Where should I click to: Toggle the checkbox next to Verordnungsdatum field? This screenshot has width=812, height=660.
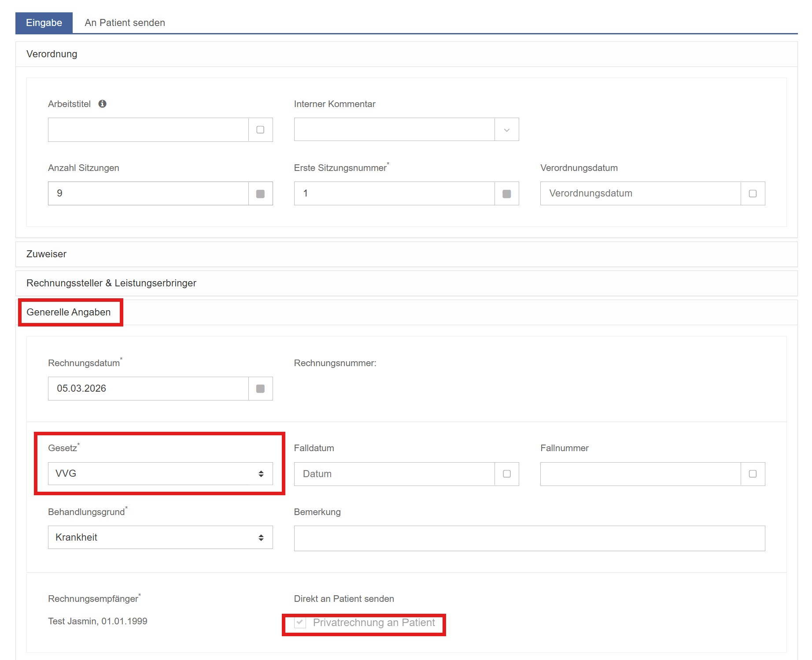pos(753,193)
